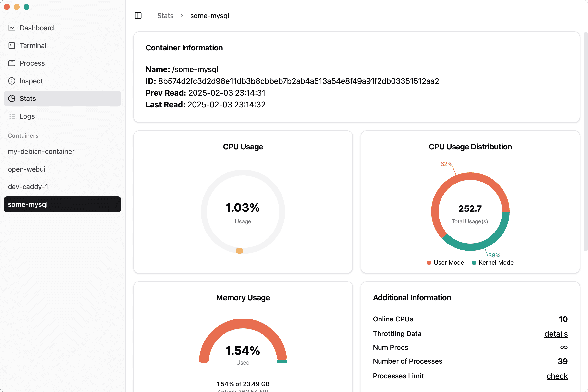Image resolution: width=588 pixels, height=392 pixels.
Task: Open the Logs menu item
Action: click(x=27, y=116)
